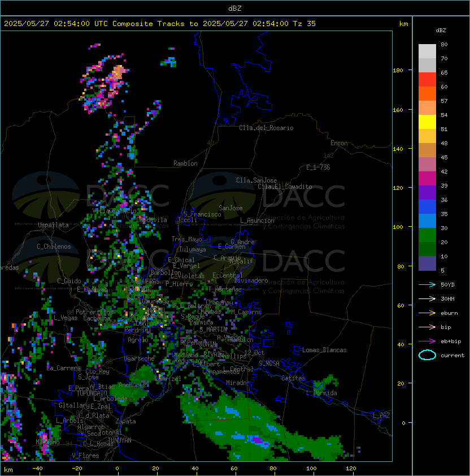Click the magenta eb+bip arrow legend icon
470x476 pixels.
click(427, 341)
